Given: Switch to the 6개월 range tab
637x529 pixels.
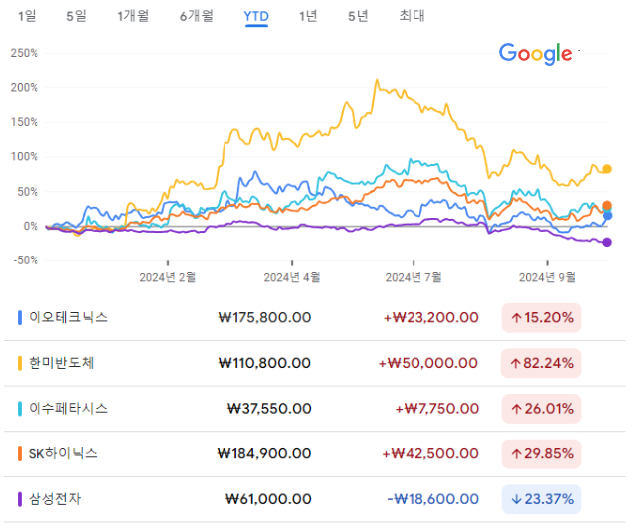Looking at the screenshot, I should point(197,16).
